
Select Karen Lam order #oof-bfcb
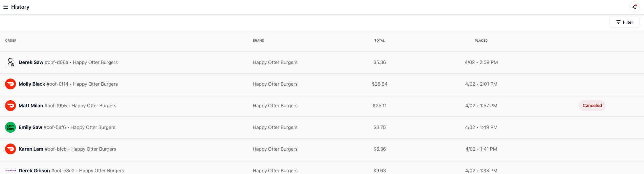tap(67, 149)
